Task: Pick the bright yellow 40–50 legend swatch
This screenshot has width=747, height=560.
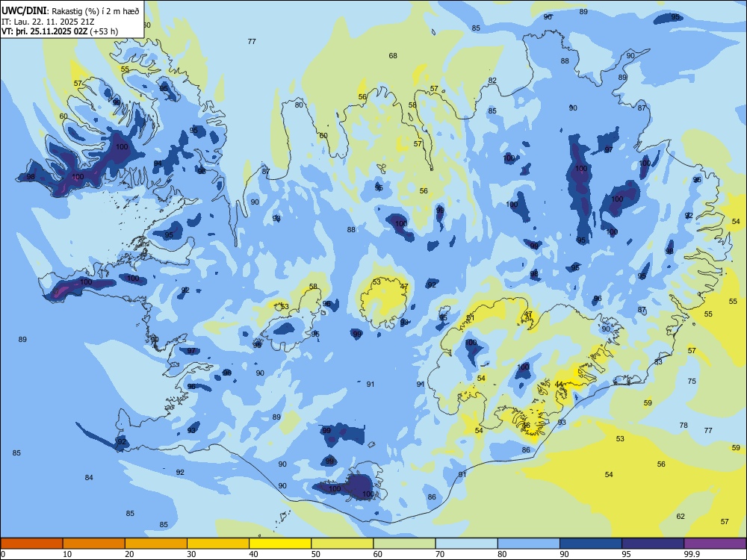Action: point(280,544)
